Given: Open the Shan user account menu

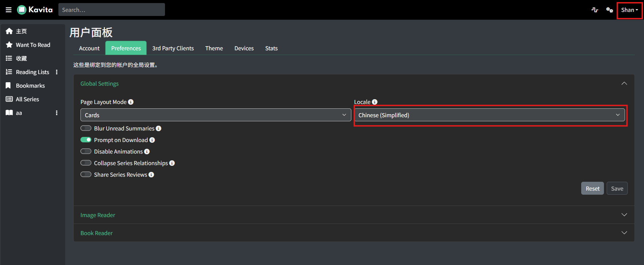Looking at the screenshot, I should (x=629, y=10).
